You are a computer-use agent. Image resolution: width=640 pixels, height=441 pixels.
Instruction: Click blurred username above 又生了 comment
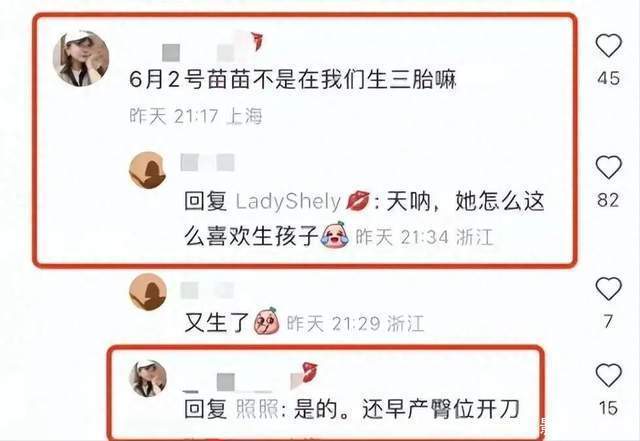coord(208,291)
